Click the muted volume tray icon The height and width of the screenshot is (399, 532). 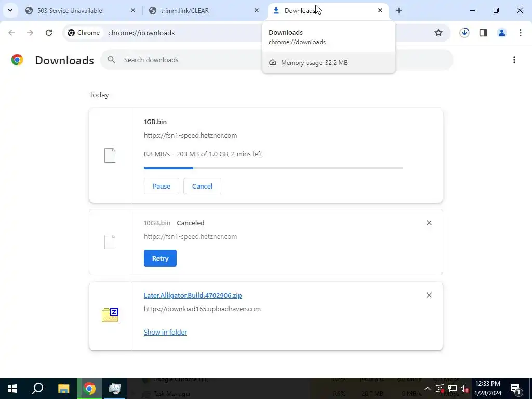coord(465,389)
